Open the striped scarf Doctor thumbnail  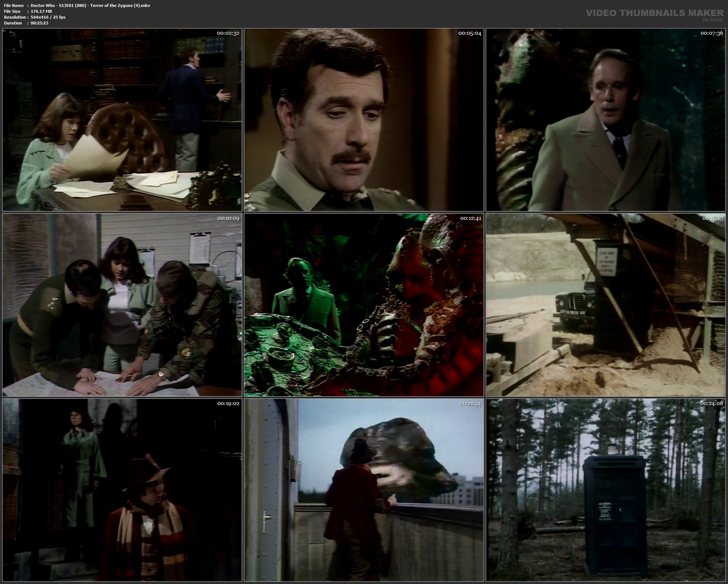click(x=122, y=490)
